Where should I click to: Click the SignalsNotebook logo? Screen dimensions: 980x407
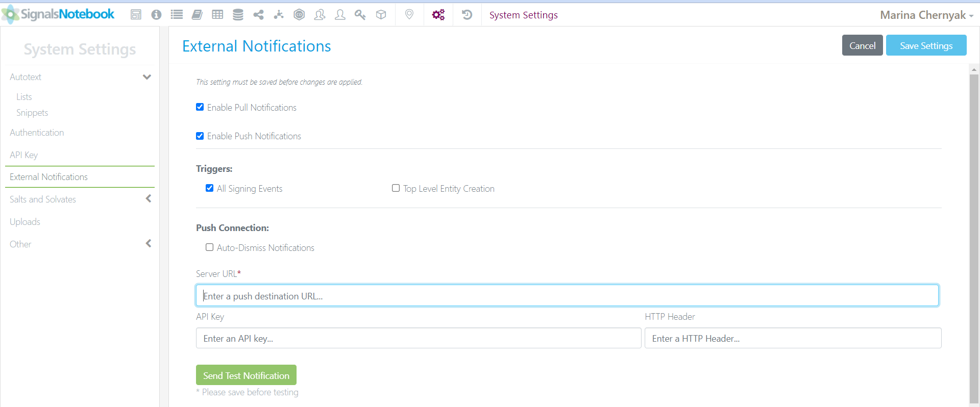pos(58,14)
